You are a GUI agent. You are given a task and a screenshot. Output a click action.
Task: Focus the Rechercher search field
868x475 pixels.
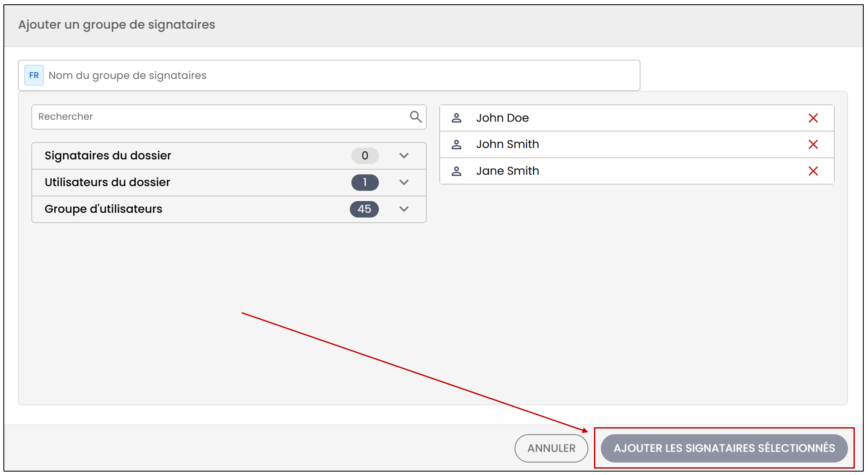[x=229, y=117]
